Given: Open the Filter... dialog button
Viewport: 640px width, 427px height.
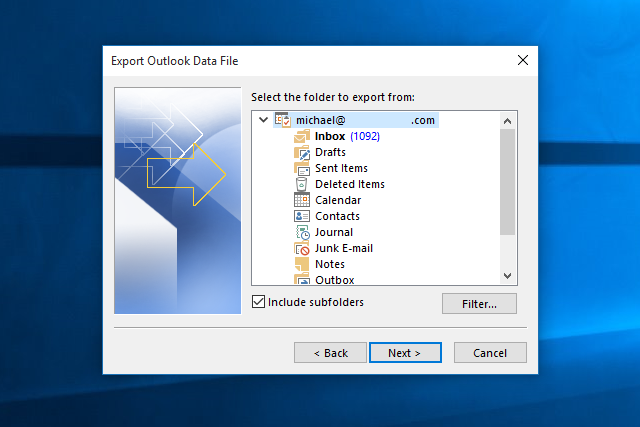Looking at the screenshot, I should 479,304.
